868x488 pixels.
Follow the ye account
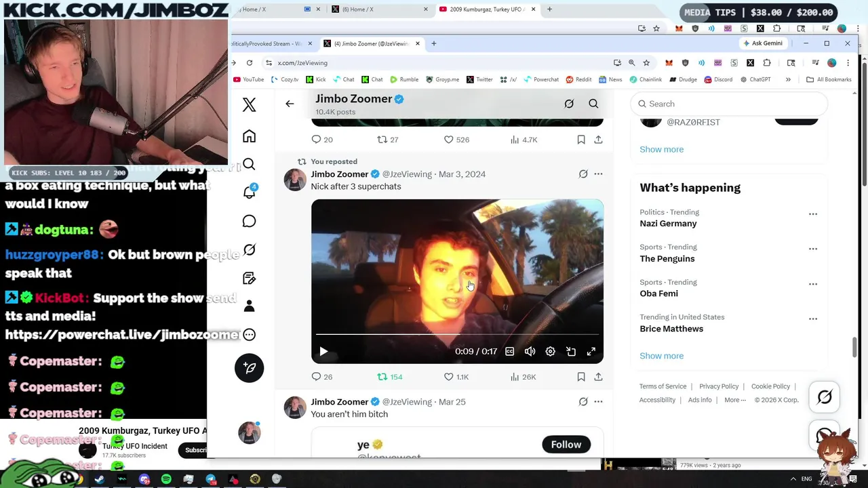pos(566,445)
